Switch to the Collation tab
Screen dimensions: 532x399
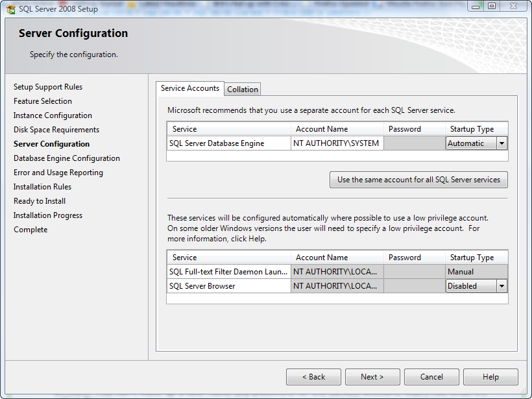242,90
